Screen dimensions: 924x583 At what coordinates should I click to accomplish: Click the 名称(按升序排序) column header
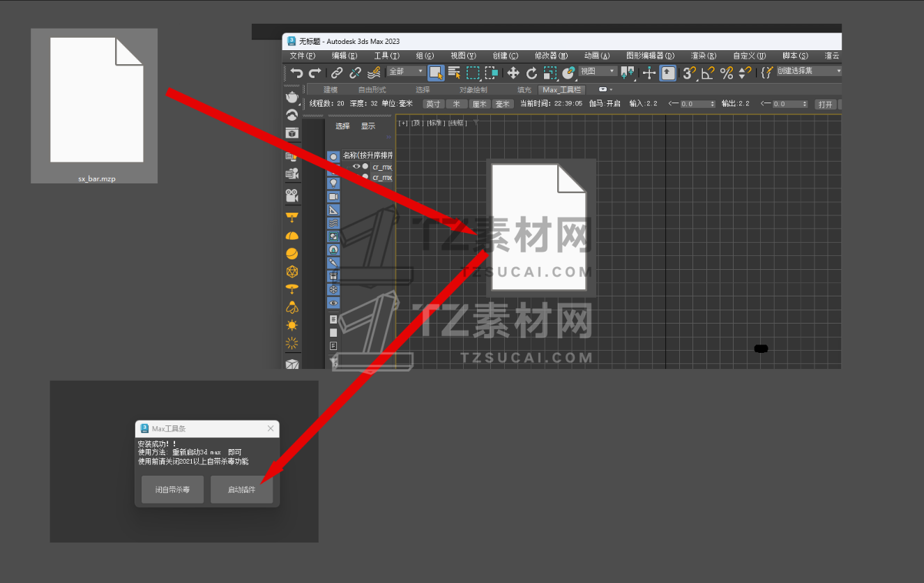click(368, 156)
